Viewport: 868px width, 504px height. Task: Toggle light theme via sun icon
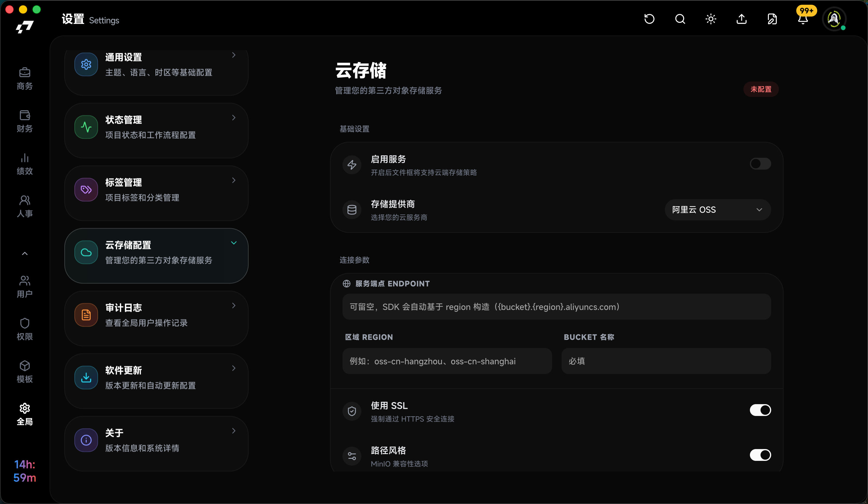pyautogui.click(x=711, y=19)
